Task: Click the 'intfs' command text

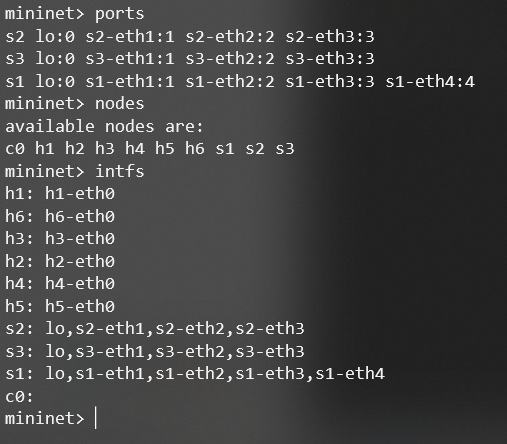Action: [120, 171]
